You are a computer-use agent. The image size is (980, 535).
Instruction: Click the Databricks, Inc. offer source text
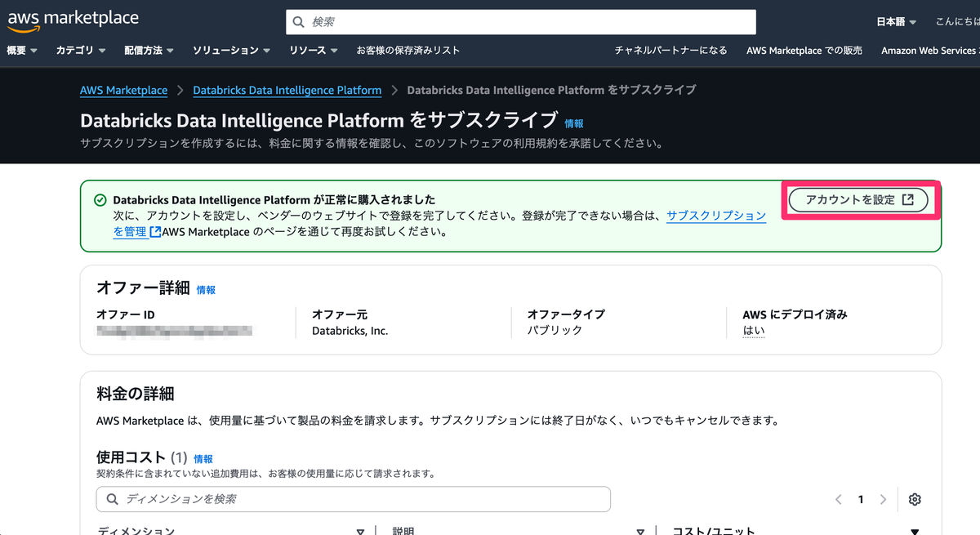350,331
